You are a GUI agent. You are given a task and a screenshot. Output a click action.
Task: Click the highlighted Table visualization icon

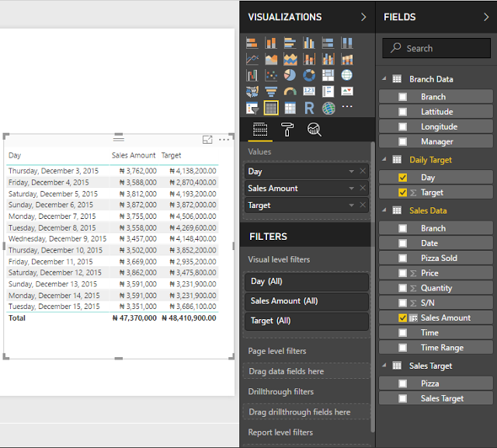point(271,108)
